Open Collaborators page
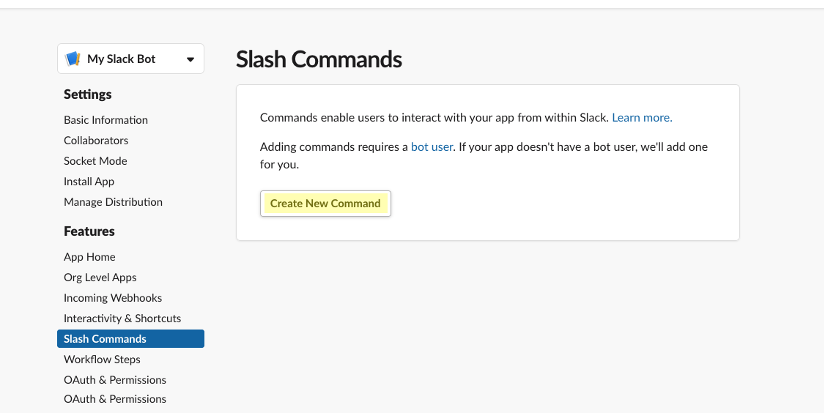 (96, 140)
